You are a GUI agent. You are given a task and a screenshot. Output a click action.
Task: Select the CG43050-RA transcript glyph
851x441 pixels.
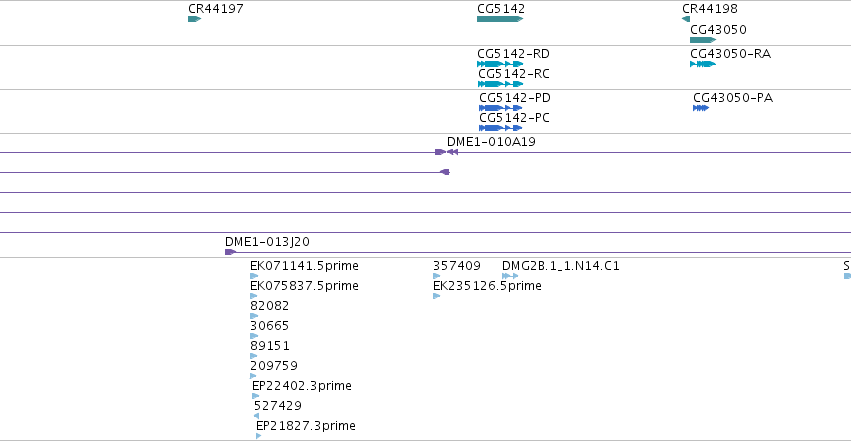coord(703,64)
